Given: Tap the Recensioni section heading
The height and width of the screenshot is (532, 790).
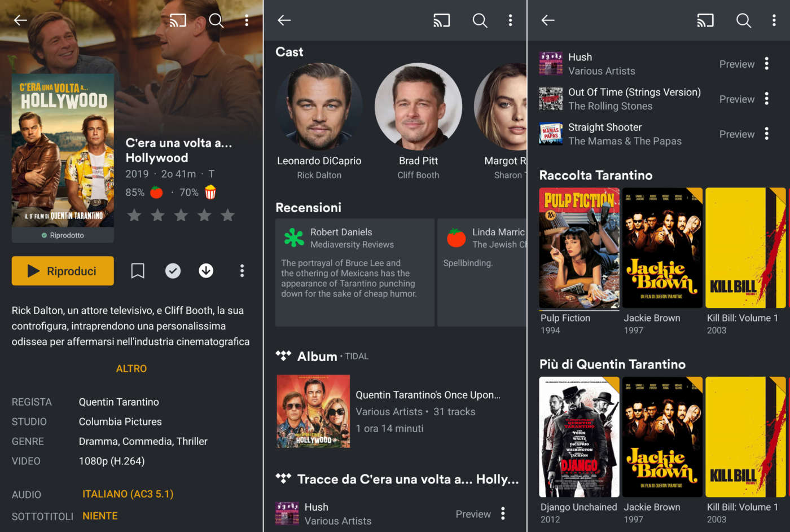Looking at the screenshot, I should [x=308, y=208].
